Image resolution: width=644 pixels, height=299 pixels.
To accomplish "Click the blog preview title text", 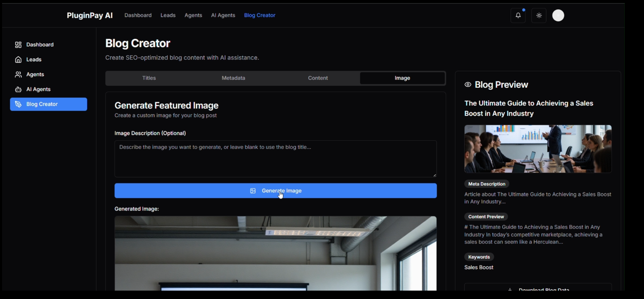I will [529, 108].
